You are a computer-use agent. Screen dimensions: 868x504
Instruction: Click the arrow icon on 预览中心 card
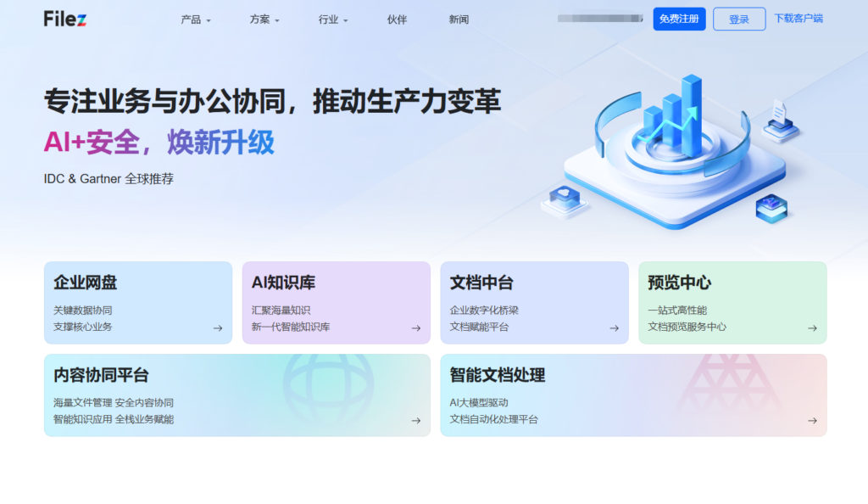[x=812, y=328]
